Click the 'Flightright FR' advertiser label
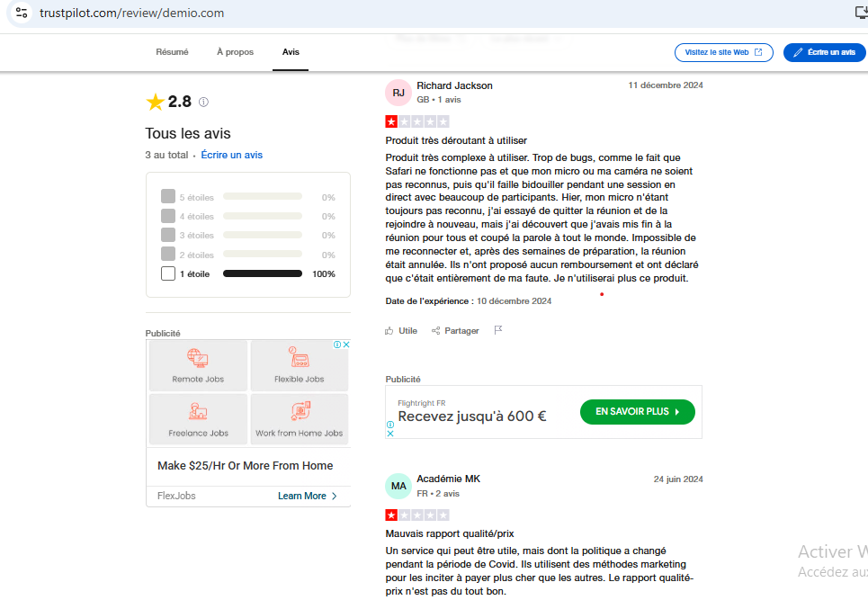 422,403
